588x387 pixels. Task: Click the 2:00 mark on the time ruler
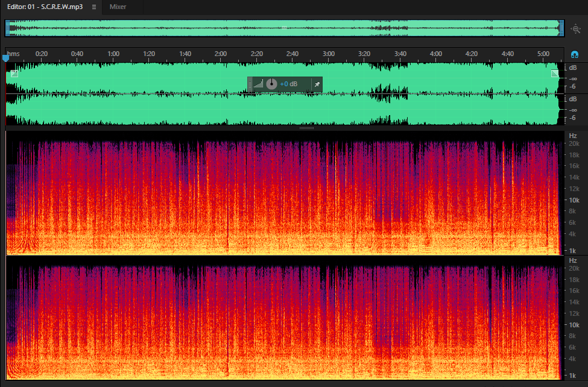(x=221, y=54)
